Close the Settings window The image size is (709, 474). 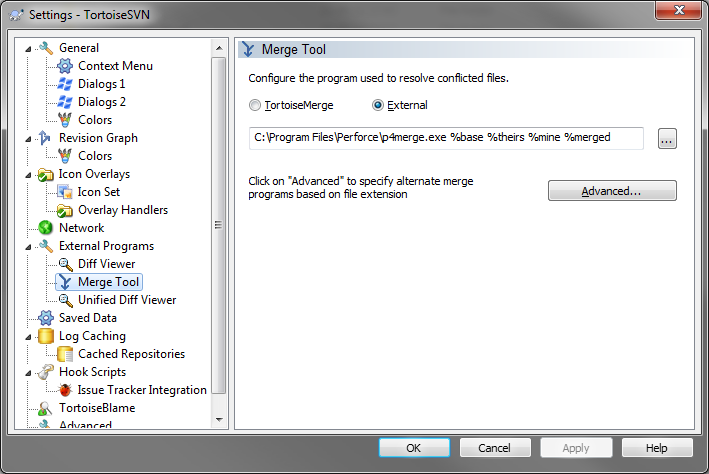pos(679,10)
